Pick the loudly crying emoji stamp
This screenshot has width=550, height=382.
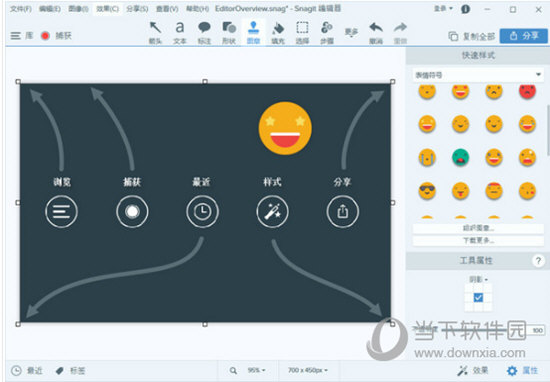tap(427, 158)
